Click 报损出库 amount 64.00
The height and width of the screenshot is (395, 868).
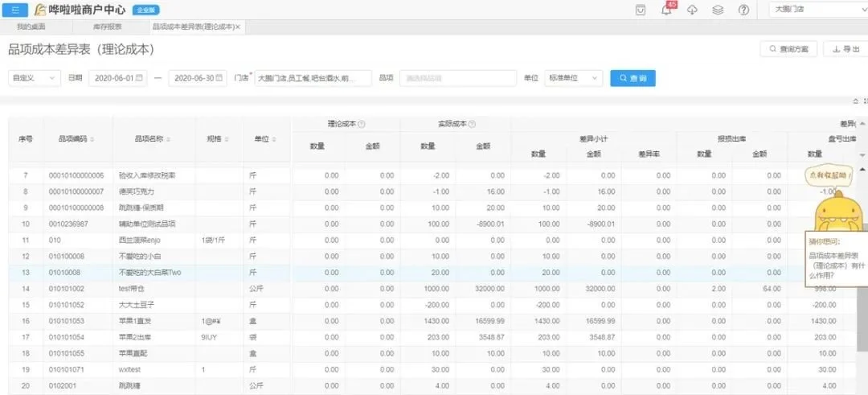pos(772,289)
